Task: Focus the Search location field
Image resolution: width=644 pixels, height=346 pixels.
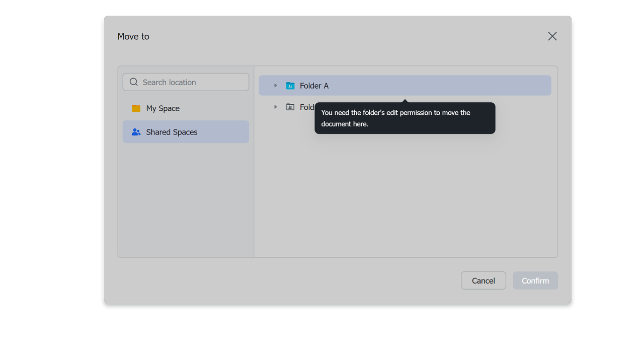Action: (x=191, y=82)
